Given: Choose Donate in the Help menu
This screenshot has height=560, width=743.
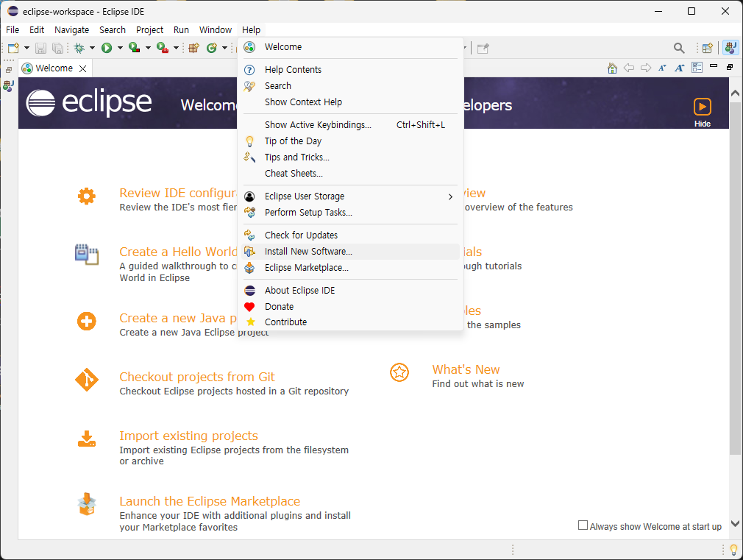Looking at the screenshot, I should tap(351, 306).
